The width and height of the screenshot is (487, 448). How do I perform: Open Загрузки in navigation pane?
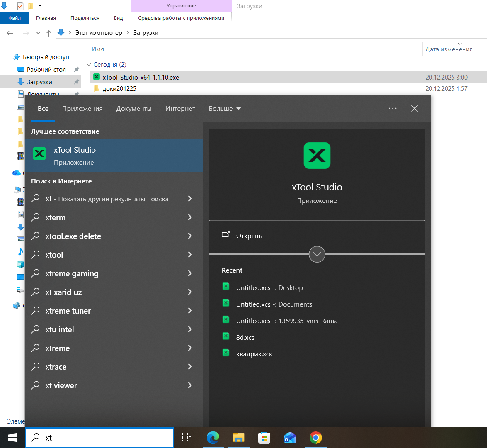point(39,82)
